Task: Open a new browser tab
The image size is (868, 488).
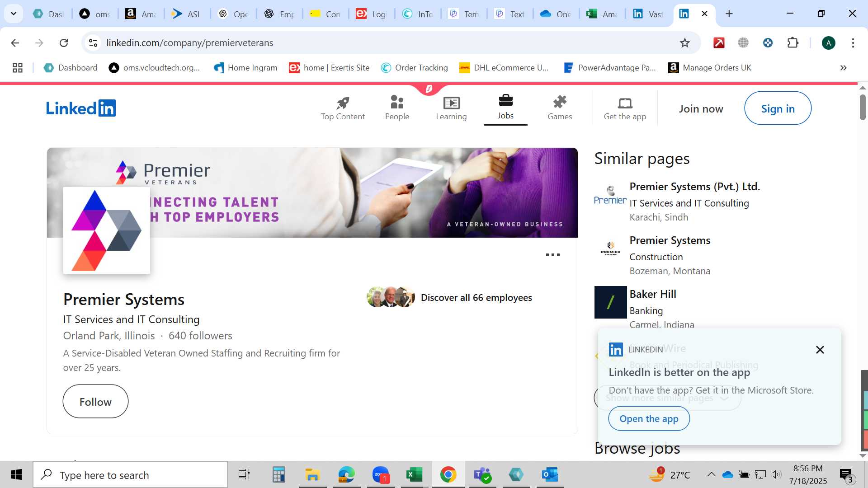Action: click(729, 14)
